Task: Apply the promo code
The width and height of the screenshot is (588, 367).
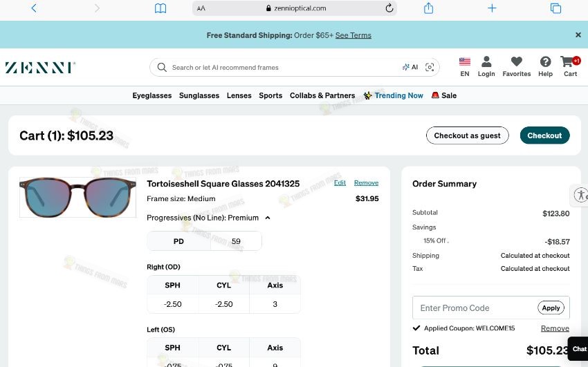Action: tap(551, 308)
